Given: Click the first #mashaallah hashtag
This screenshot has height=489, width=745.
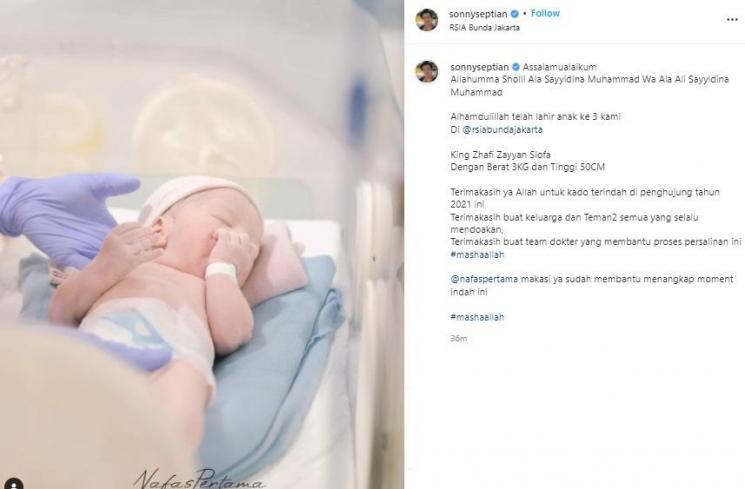Looking at the screenshot, I should pyautogui.click(x=477, y=254).
